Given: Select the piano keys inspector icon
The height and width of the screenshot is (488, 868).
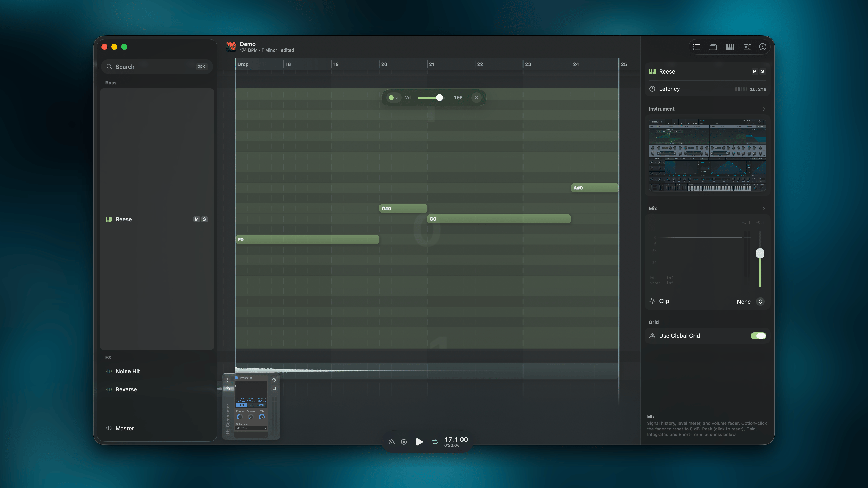Looking at the screenshot, I should click(730, 47).
